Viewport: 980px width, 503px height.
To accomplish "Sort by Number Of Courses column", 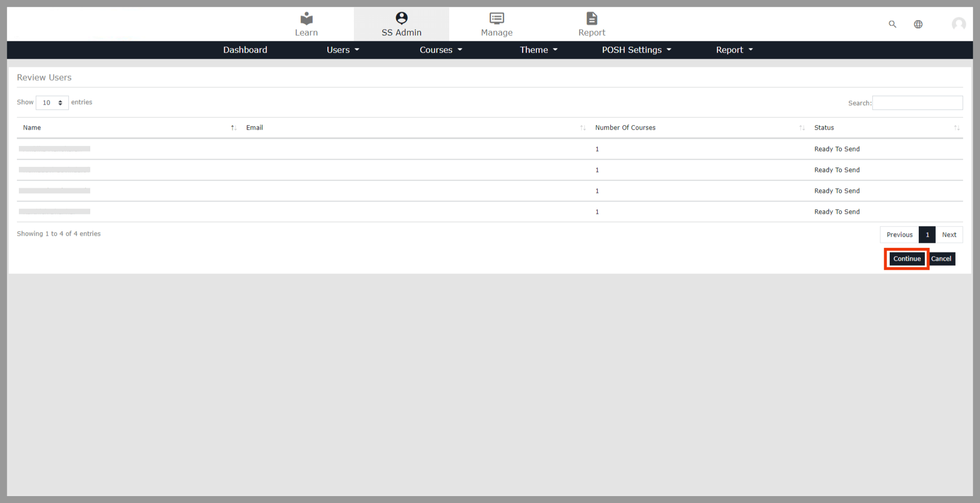I will [x=802, y=128].
